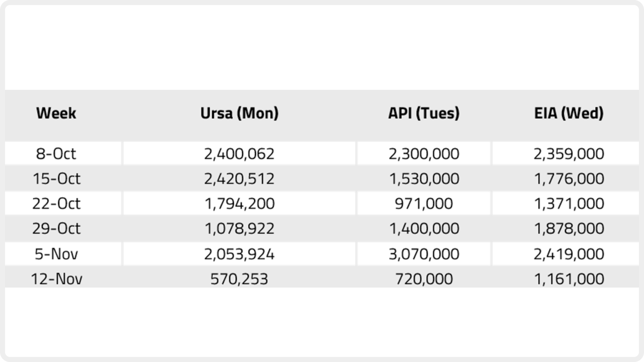Click the Ursa value 570,253

[239, 279]
